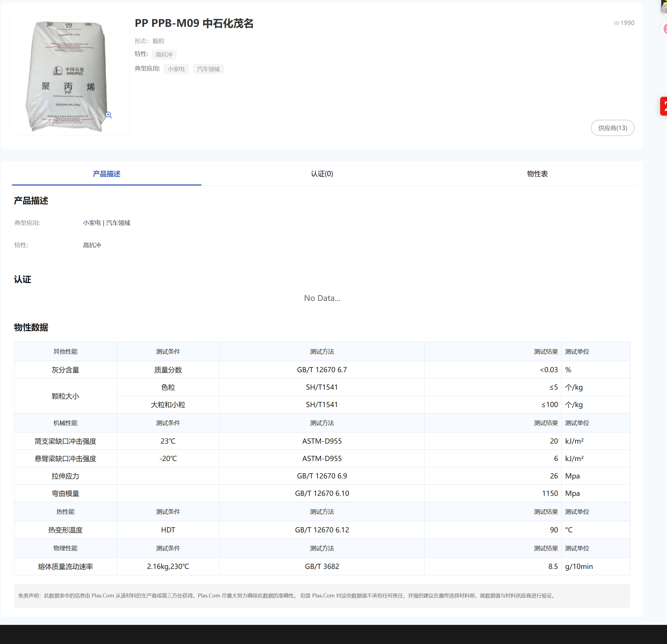Image resolution: width=667 pixels, height=644 pixels.
Task: Click the eye view-count icon beside 1990
Action: 616,23
